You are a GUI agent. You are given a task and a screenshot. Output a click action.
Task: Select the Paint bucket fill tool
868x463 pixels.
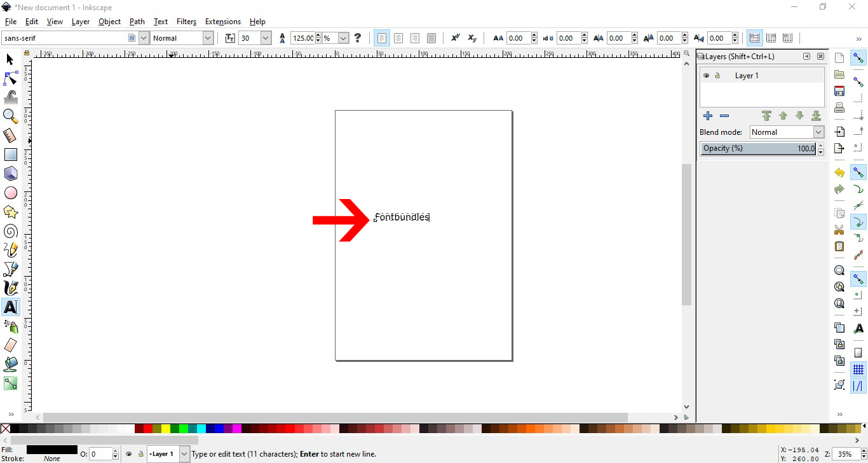coord(10,364)
